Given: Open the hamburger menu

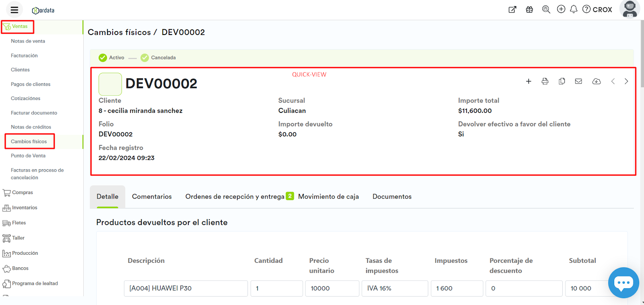Looking at the screenshot, I should point(14,10).
